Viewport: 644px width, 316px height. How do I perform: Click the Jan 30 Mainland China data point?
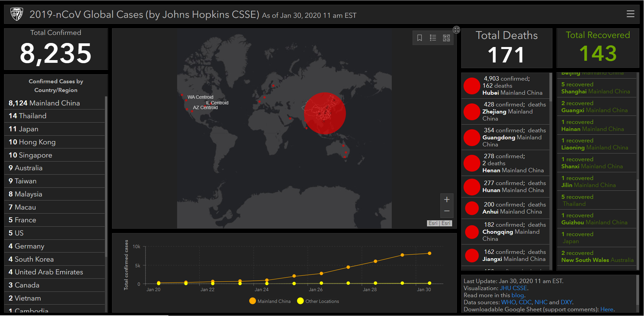pyautogui.click(x=429, y=254)
